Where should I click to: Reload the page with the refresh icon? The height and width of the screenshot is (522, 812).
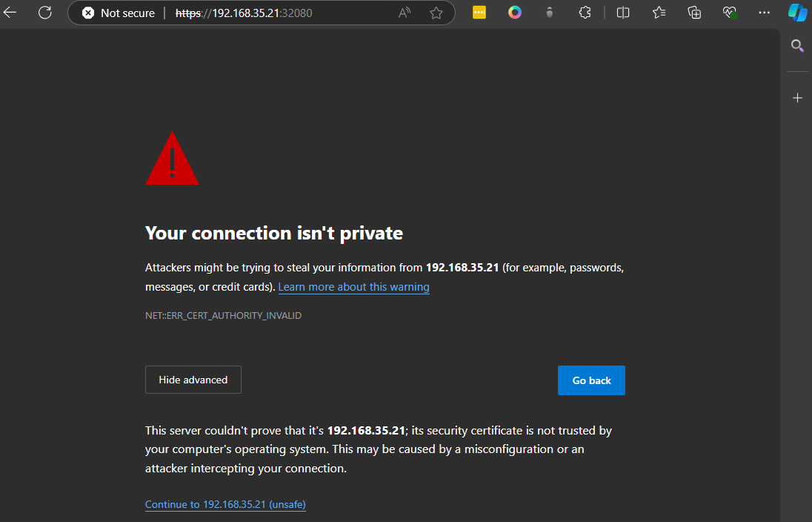click(x=45, y=13)
